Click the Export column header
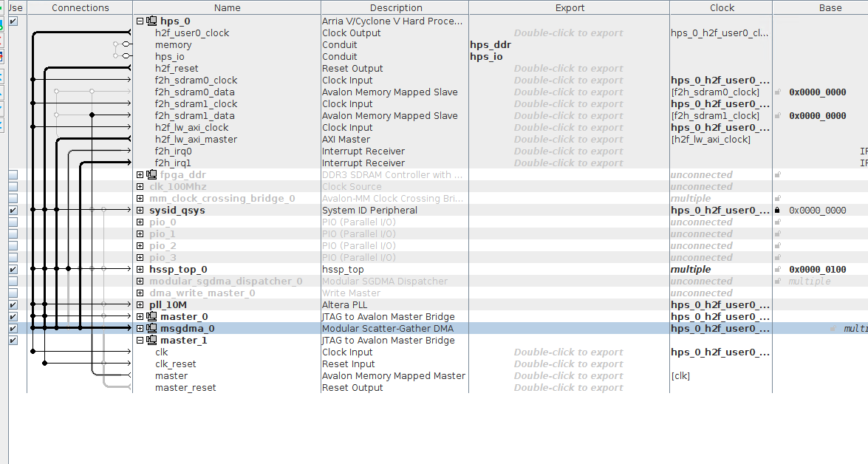 (x=569, y=7)
